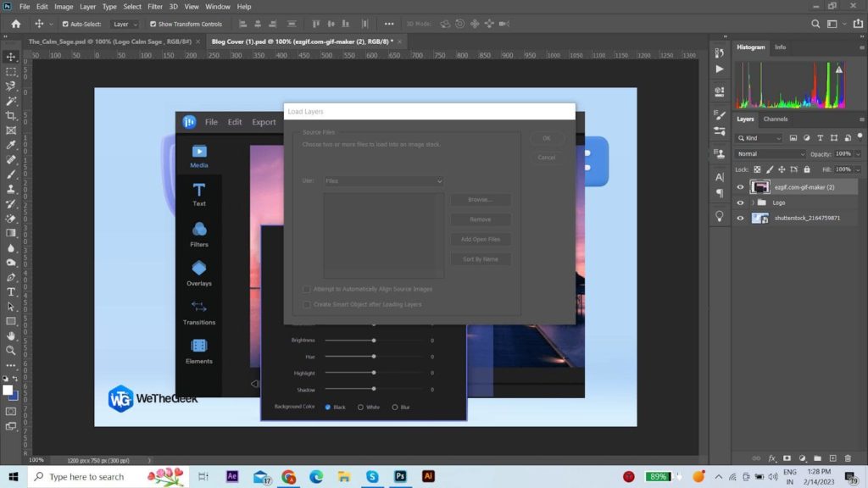Viewport: 868px width, 488px height.
Task: Toggle the Auto-Select checkbox
Action: point(65,25)
